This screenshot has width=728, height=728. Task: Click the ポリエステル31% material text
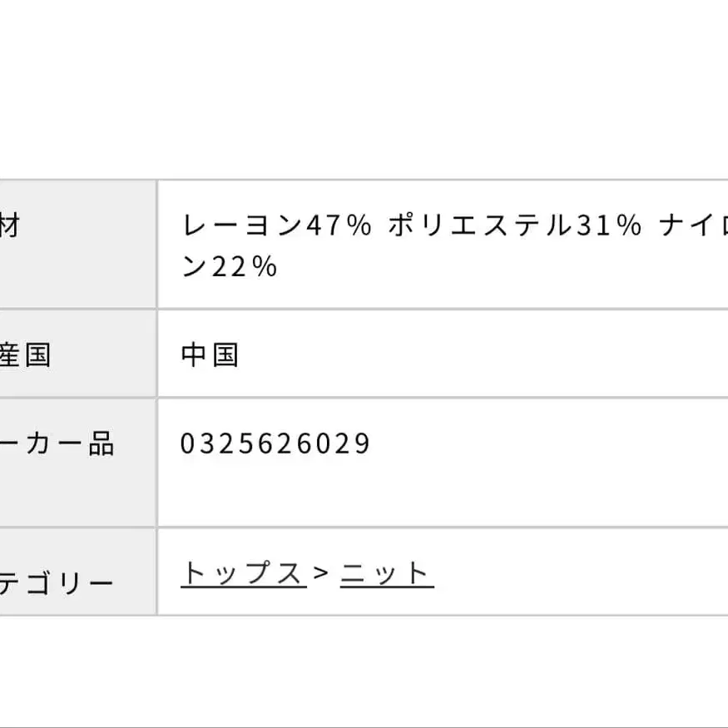[515, 225]
